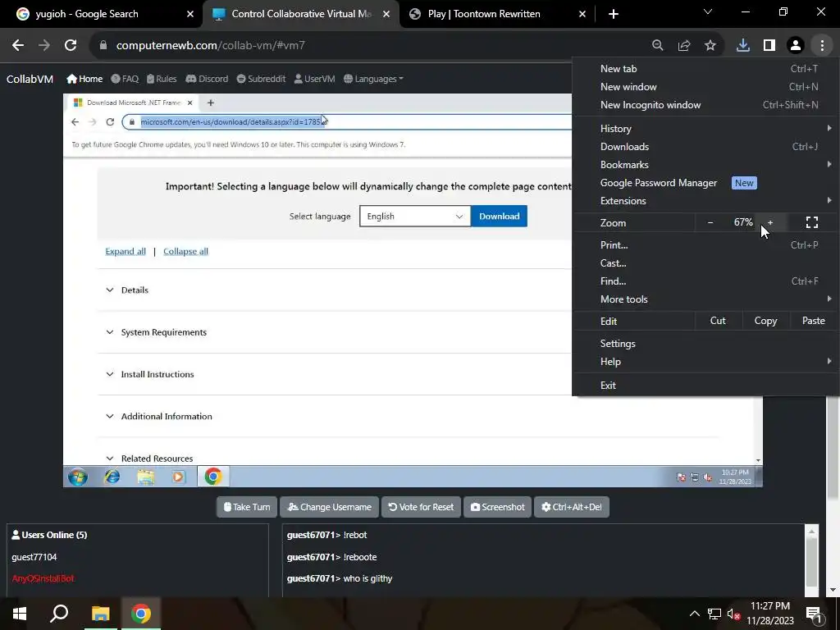Open Downloads from the menu
Image resolution: width=840 pixels, height=630 pixels.
pos(706,147)
